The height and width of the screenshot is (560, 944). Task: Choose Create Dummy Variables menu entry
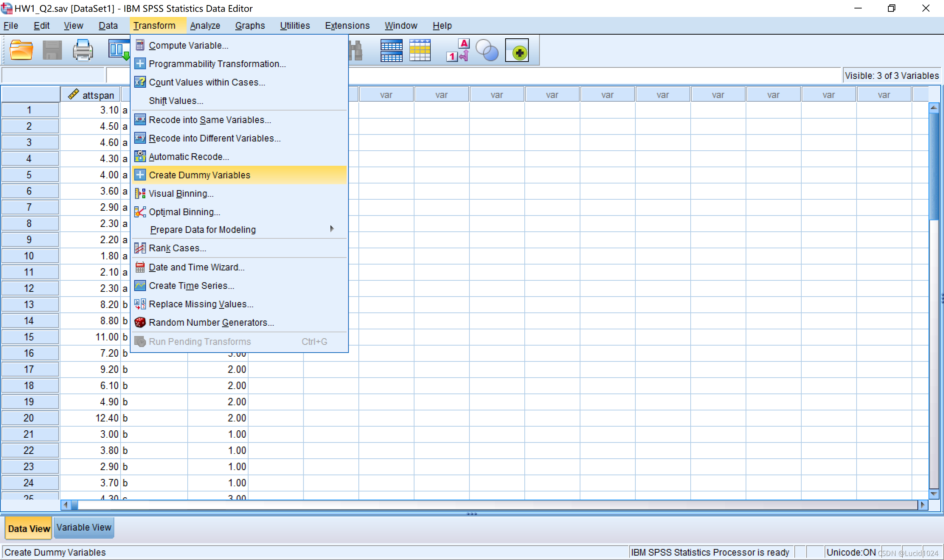click(x=199, y=175)
